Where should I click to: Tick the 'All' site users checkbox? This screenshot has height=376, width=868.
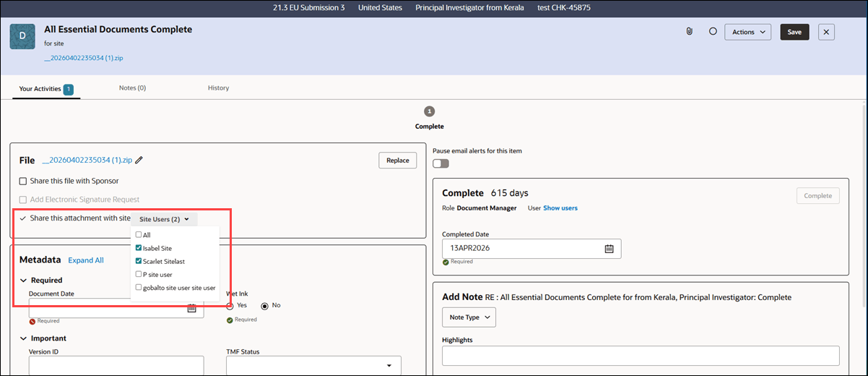point(139,235)
